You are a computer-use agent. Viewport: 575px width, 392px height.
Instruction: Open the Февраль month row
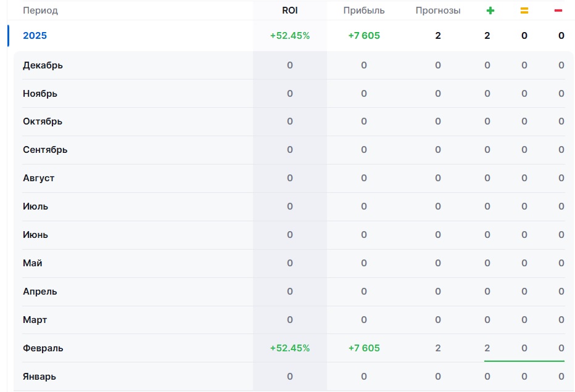pyautogui.click(x=43, y=348)
